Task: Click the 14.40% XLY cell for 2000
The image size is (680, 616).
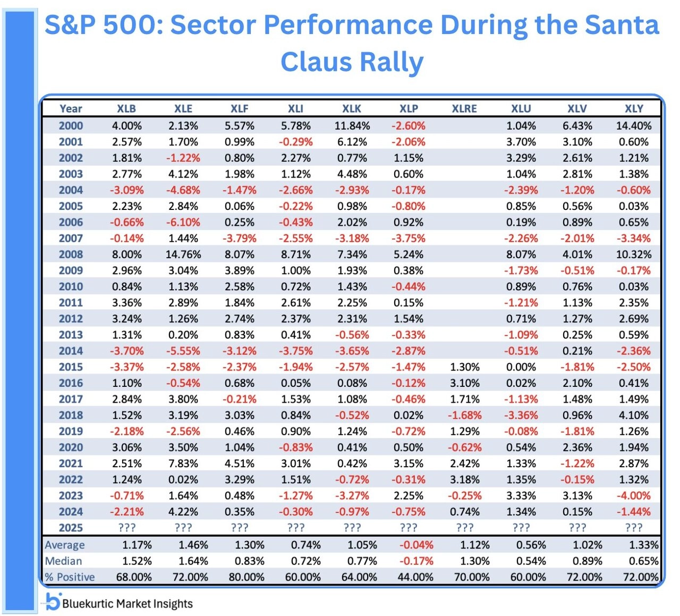Action: click(x=634, y=126)
